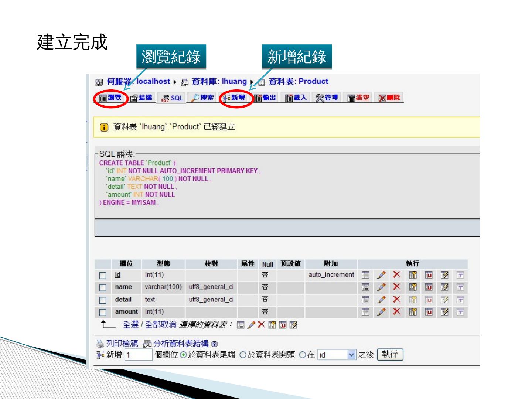Viewport: 532px width, 399px height.
Task: Click the red X icon after 選擇的資料表
Action: 262,325
